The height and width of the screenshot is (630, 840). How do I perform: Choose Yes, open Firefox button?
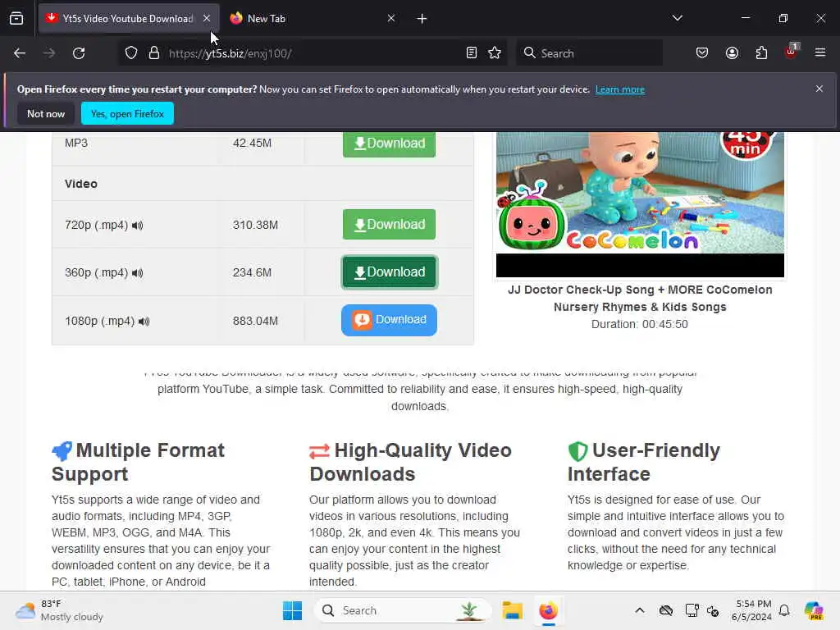coord(127,113)
